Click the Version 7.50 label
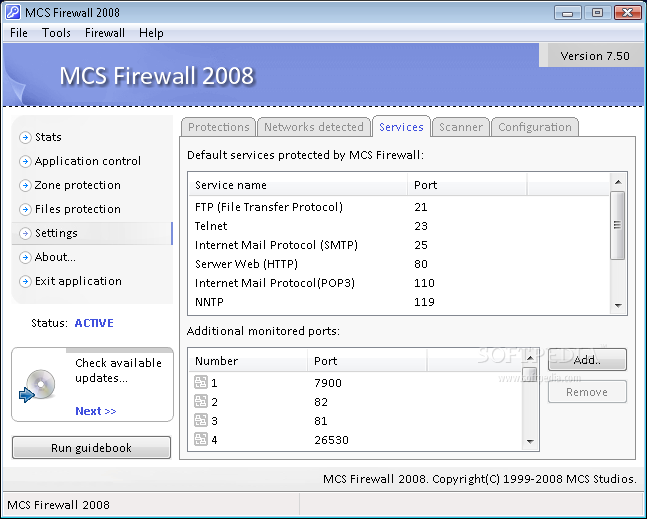 point(595,56)
